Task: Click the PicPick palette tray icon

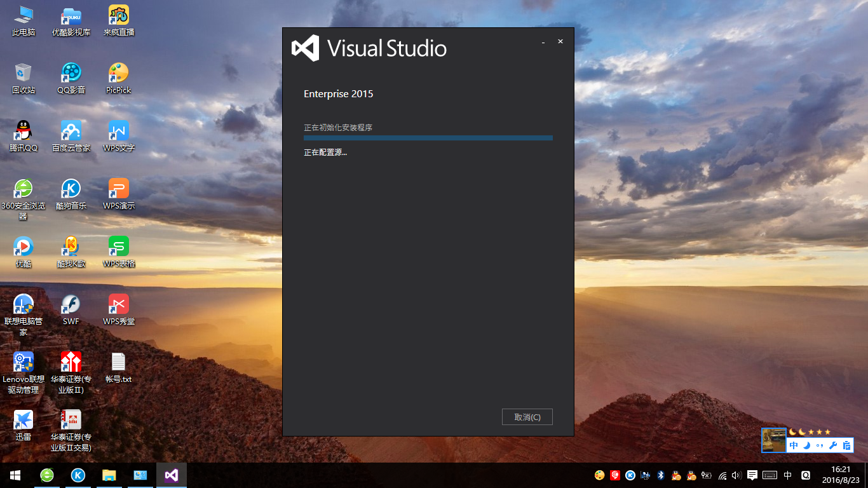Action: click(x=599, y=475)
